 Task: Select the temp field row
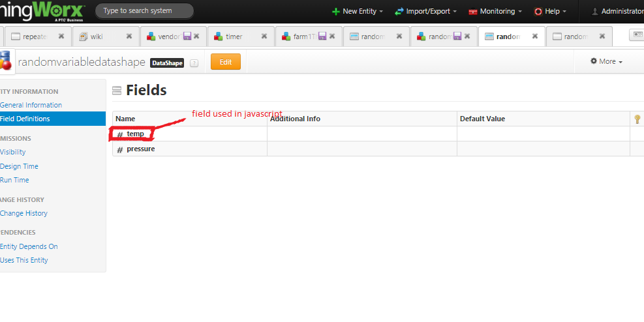tap(378, 134)
